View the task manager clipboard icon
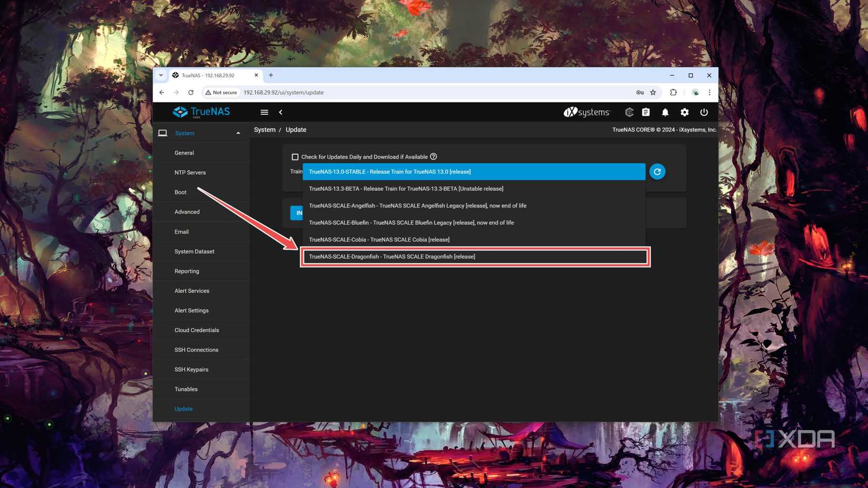The height and width of the screenshot is (488, 868). click(x=645, y=112)
